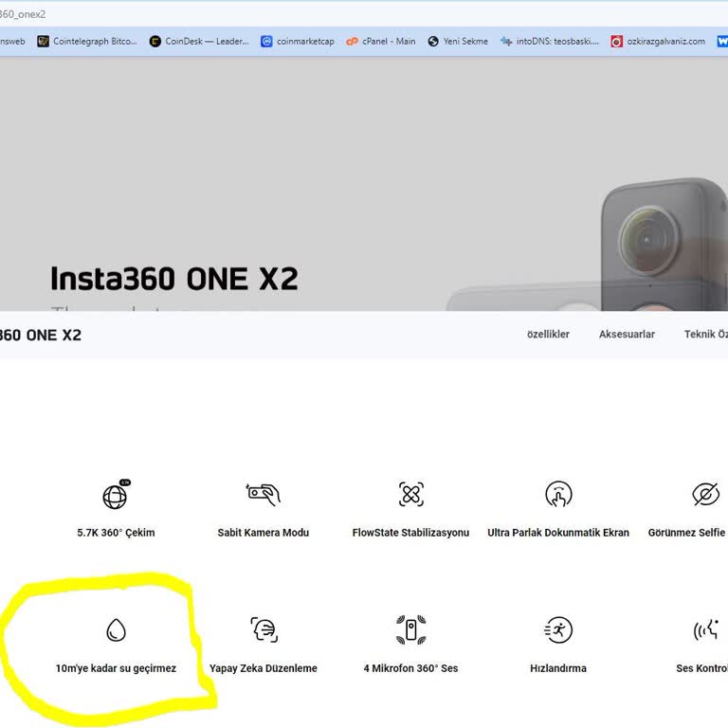Click the Görünmez Selfie label
The height and width of the screenshot is (728, 728).
tap(686, 533)
